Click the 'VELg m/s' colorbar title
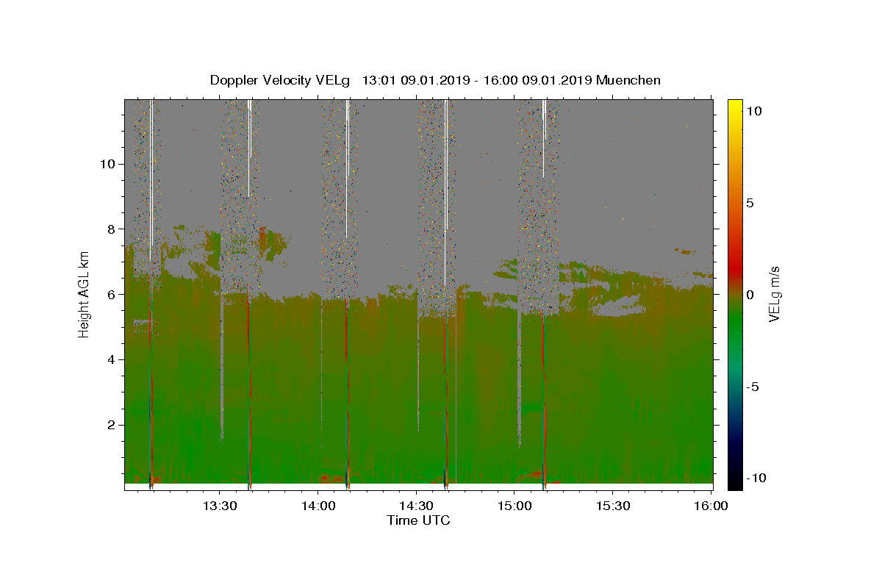The image size is (882, 588). (x=775, y=295)
